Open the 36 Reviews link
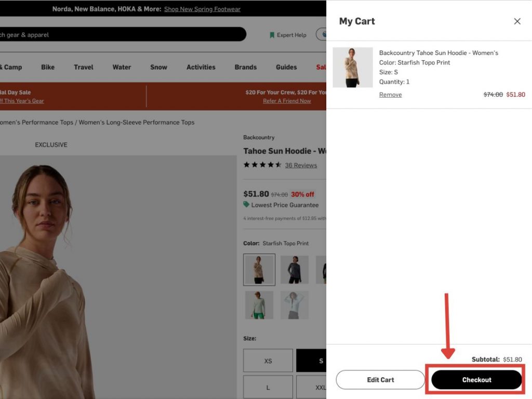The height and width of the screenshot is (399, 532). point(301,165)
